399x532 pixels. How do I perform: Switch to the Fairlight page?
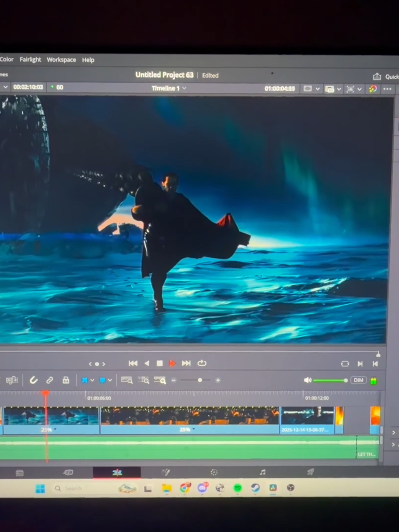[x=263, y=472]
